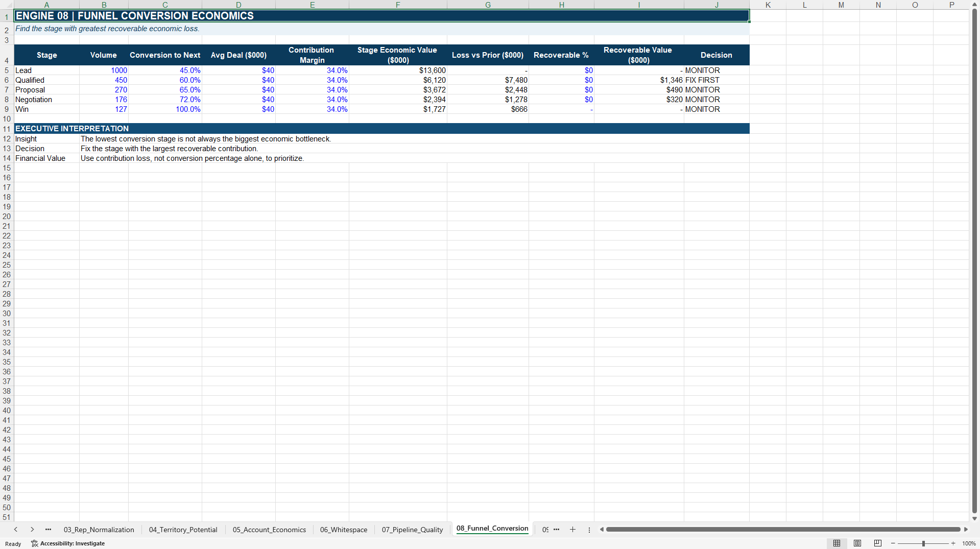Click the horizontal scrollbar thumb
The height and width of the screenshot is (549, 980).
pyautogui.click(x=783, y=530)
